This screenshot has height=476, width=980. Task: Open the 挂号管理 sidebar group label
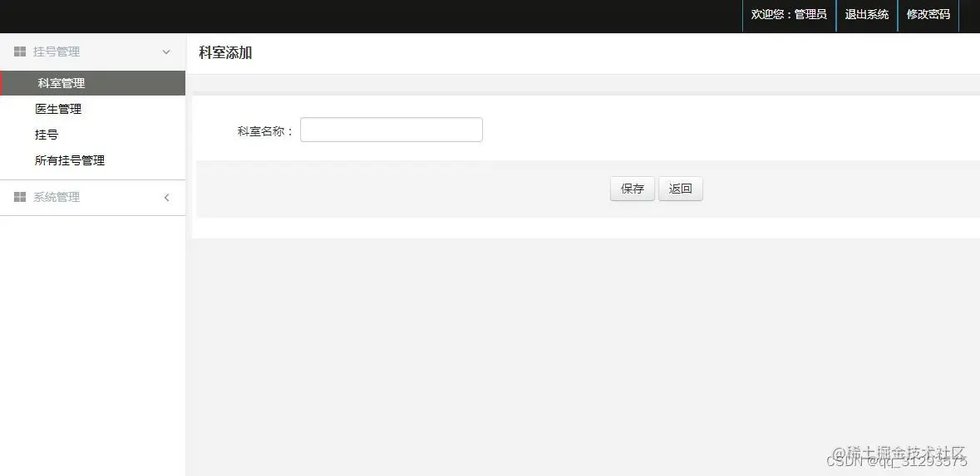pos(57,52)
